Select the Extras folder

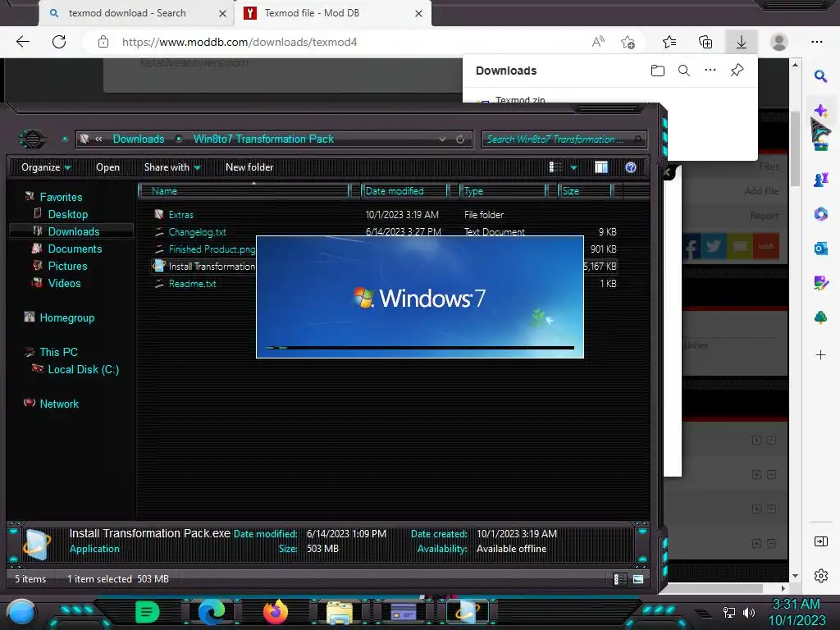tap(180, 214)
